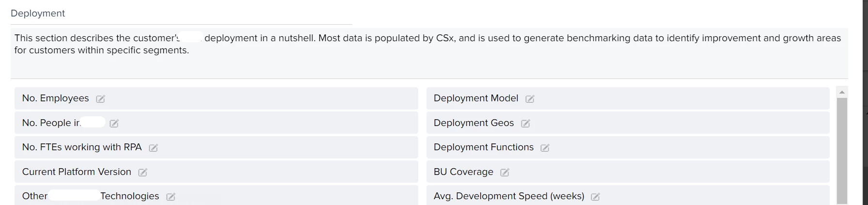Image resolution: width=868 pixels, height=205 pixels.
Task: Edit Avg. Development Speed (weeks)
Action: point(595,197)
